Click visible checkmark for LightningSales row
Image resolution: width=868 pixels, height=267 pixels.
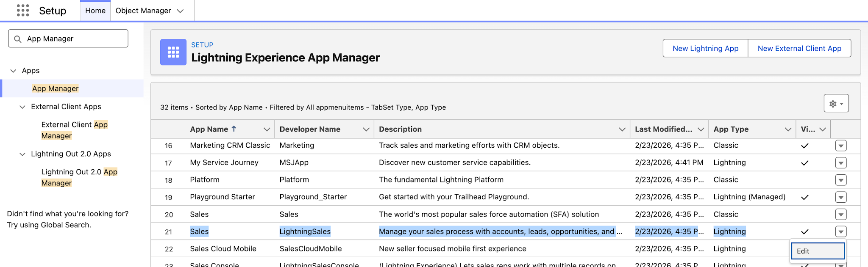pos(804,231)
